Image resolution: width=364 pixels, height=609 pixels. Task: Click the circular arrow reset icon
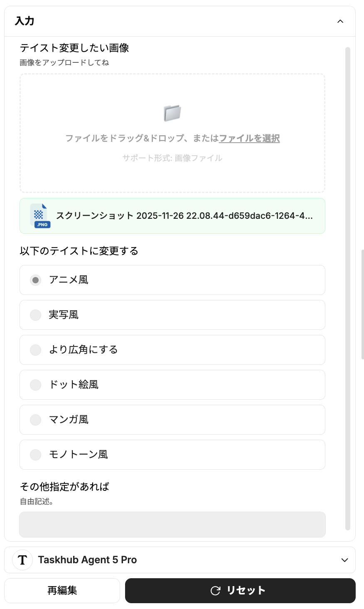tap(215, 591)
